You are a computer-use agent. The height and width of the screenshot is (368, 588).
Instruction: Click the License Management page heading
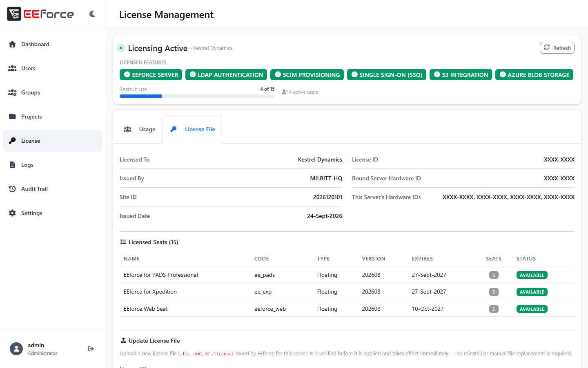click(x=166, y=15)
